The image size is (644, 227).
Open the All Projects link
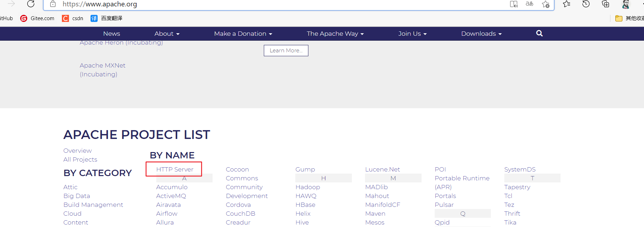point(80,159)
